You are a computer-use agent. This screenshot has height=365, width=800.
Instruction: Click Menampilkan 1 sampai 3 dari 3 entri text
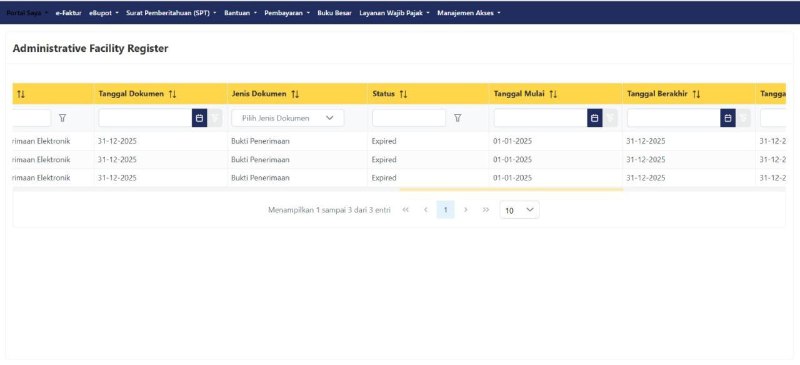click(329, 210)
